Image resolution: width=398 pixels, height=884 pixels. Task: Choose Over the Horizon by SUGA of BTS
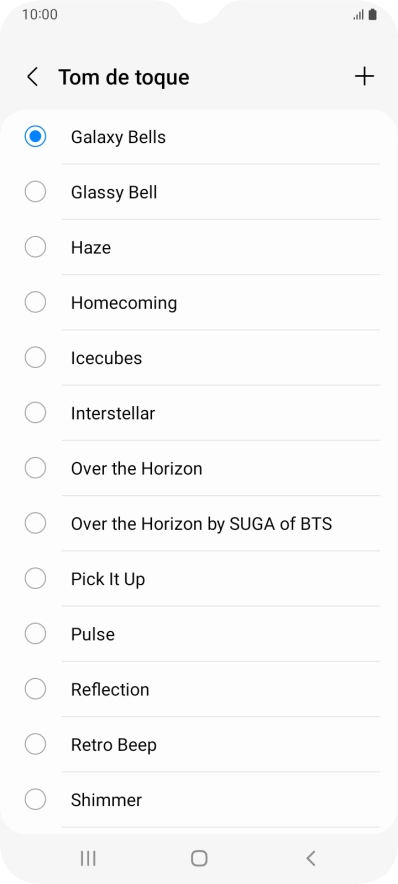[199, 524]
